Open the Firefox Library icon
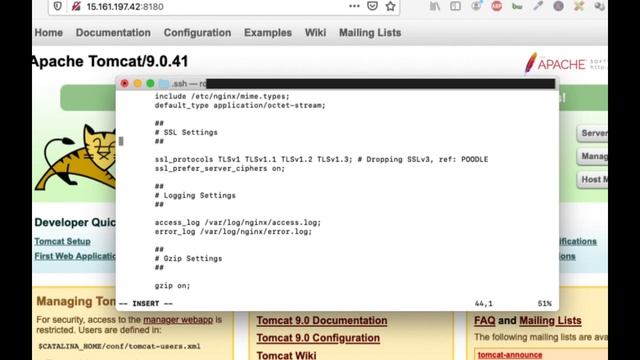640x360 pixels. [435, 6]
